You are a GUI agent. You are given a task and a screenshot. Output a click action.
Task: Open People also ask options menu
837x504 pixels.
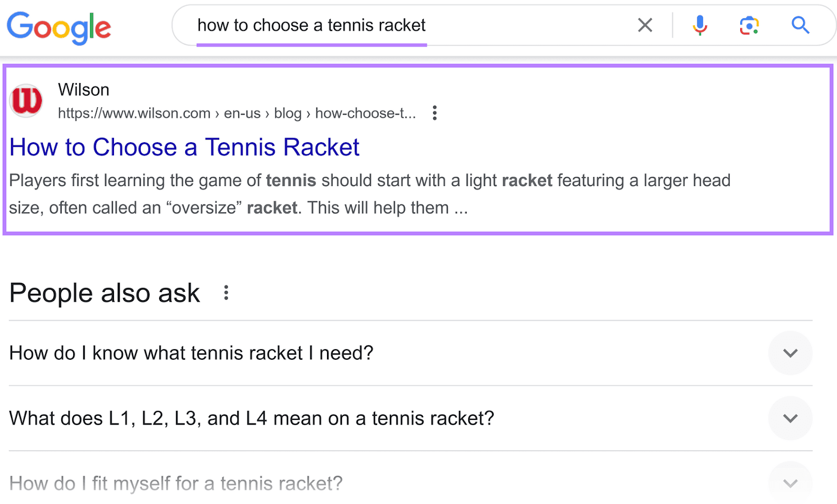pos(226,293)
